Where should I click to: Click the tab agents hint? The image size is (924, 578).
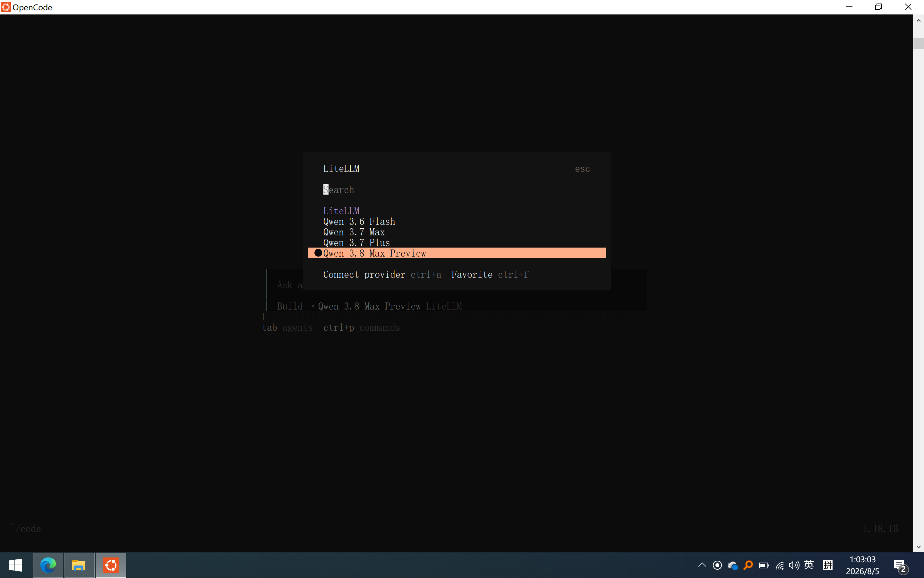287,328
